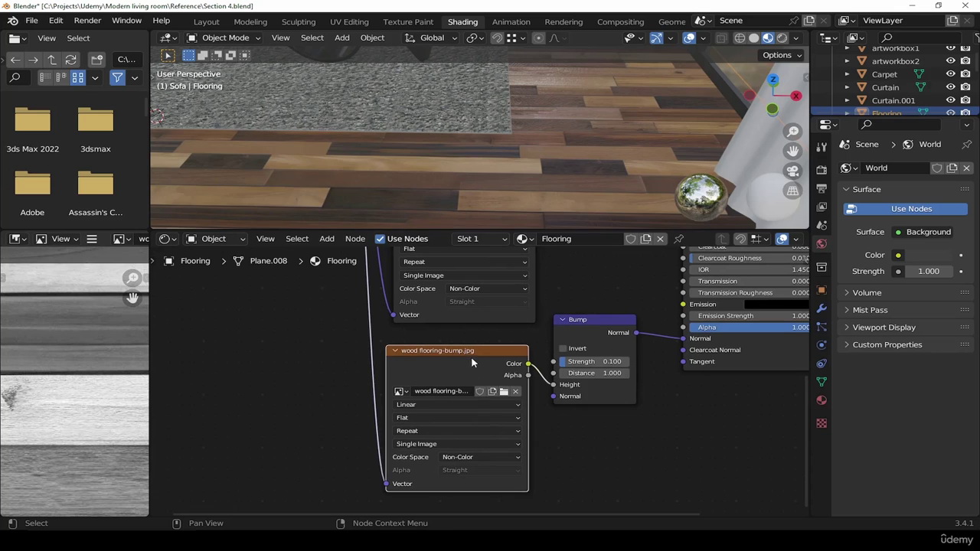Image resolution: width=980 pixels, height=551 pixels.
Task: Click the pan hand icon in the 3D viewport
Action: coord(792,151)
